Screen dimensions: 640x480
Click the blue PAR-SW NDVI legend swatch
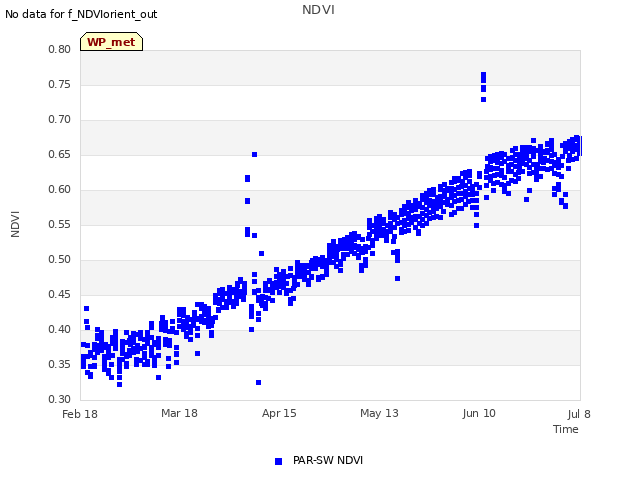click(x=278, y=461)
